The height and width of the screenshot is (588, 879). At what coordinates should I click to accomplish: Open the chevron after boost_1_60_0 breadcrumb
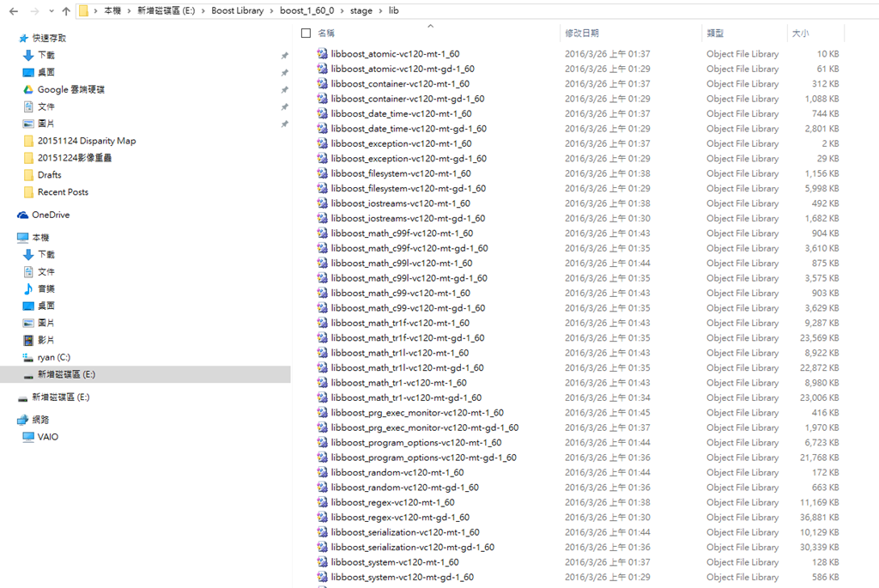(x=342, y=10)
